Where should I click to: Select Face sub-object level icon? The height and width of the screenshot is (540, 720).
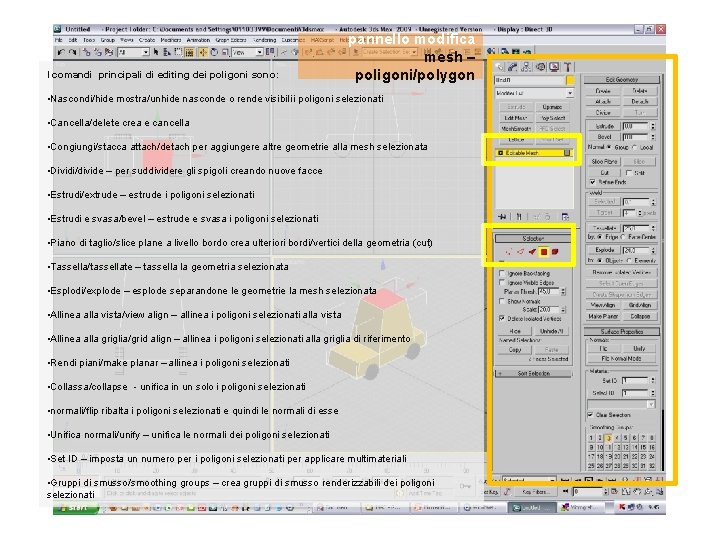pos(532,252)
